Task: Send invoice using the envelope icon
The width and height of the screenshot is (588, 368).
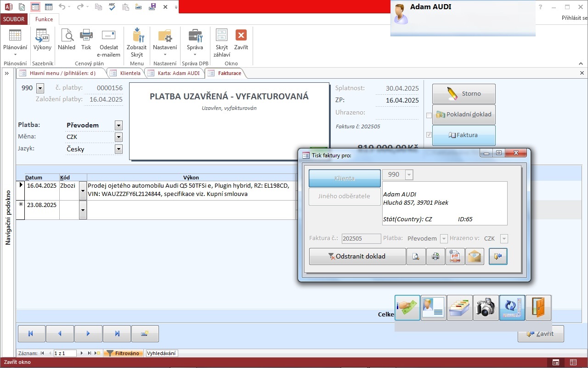Action: click(x=475, y=257)
